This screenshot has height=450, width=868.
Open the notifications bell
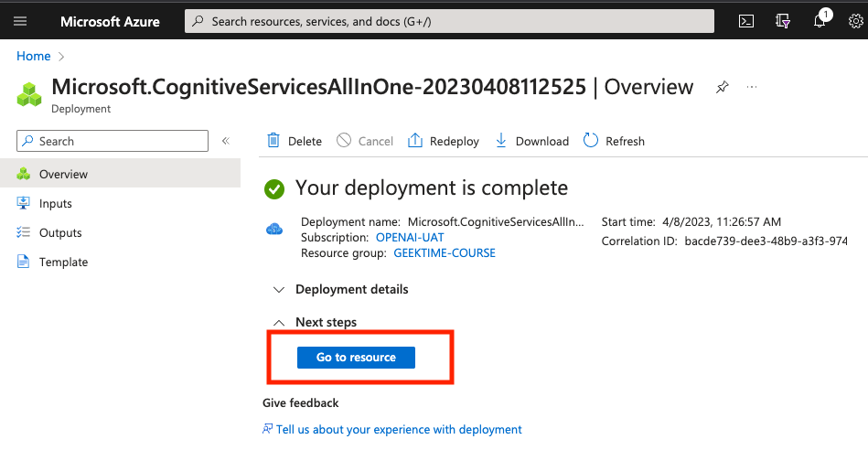822,21
